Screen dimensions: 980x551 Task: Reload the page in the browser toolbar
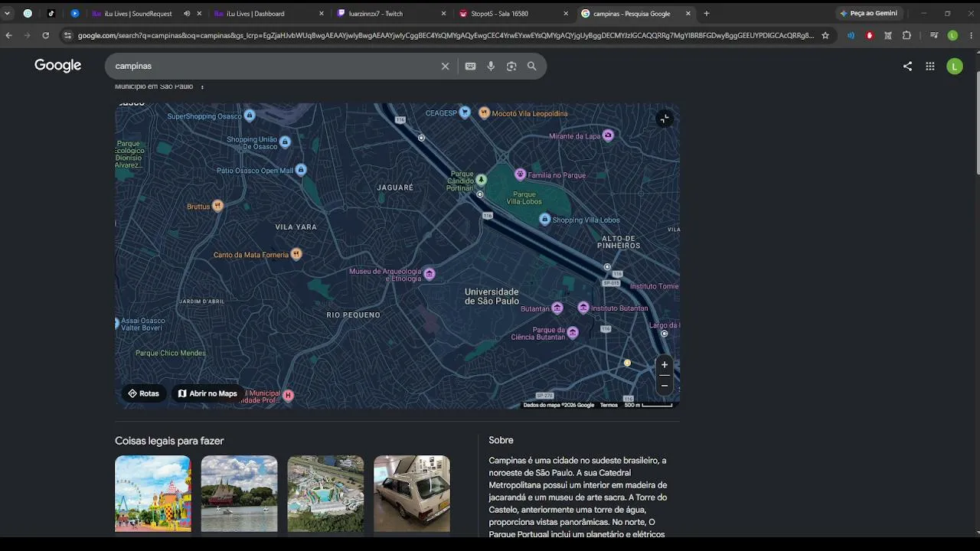[x=46, y=35]
